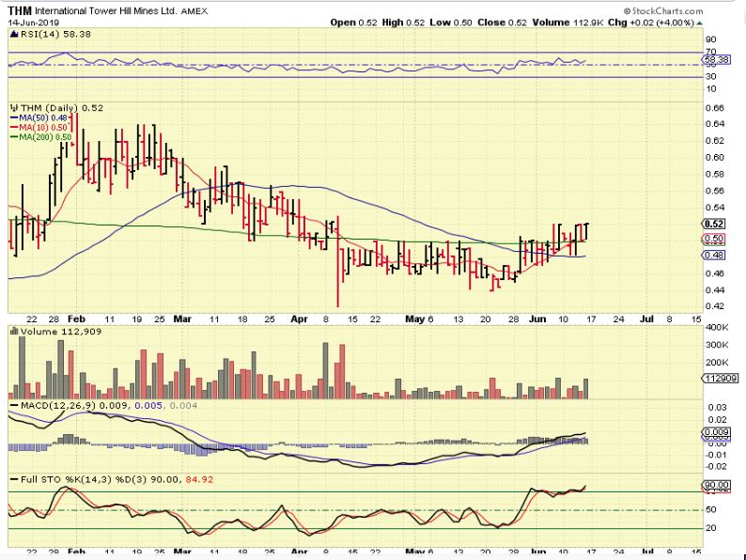Click the 0.56 price axis label
Image resolution: width=746 pixels, height=560 pixels.
pyautogui.click(x=714, y=191)
